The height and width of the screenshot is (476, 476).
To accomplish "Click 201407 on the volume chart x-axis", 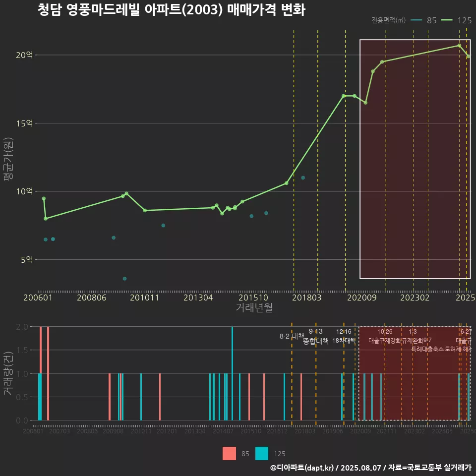I will point(223,431).
